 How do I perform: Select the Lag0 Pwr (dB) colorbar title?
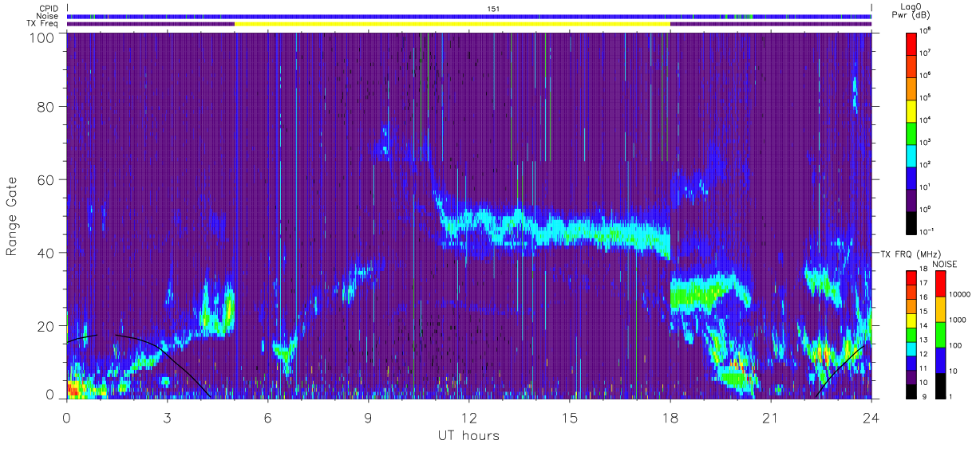coord(910,11)
